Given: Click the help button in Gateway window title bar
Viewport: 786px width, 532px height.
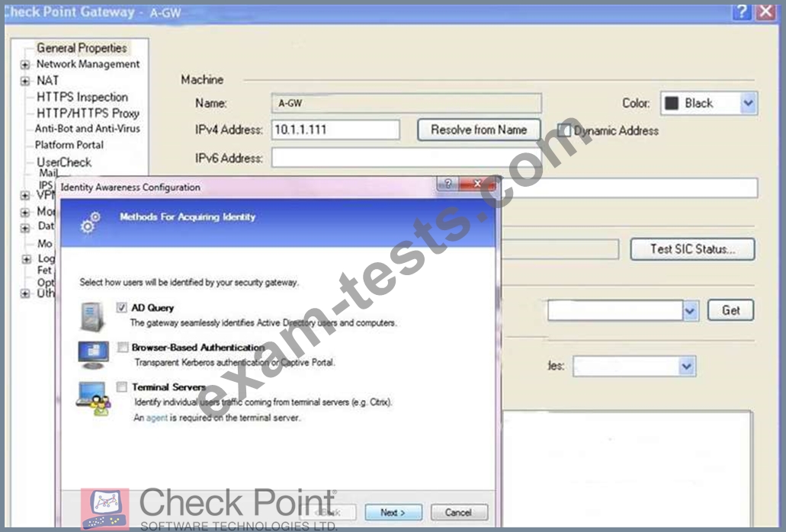Looking at the screenshot, I should [741, 12].
